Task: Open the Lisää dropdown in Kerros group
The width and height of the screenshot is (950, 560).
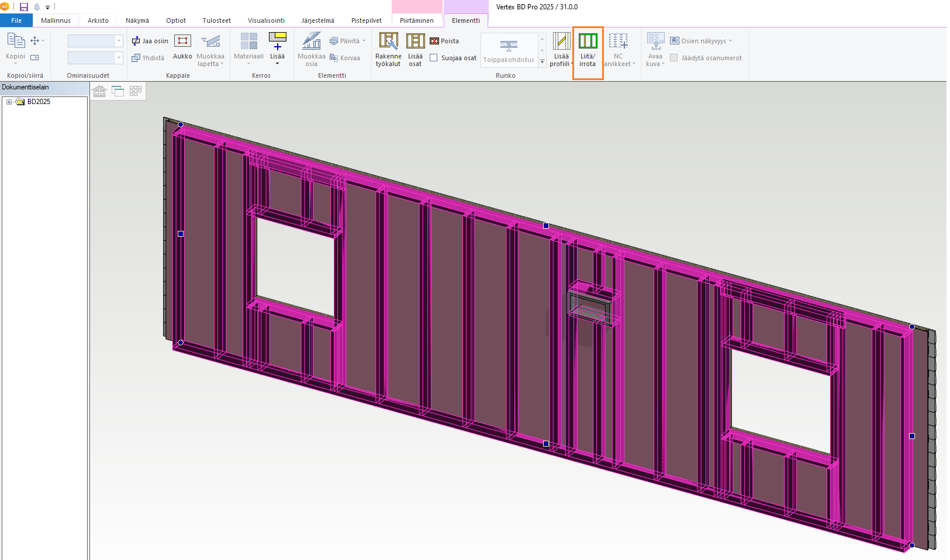Action: 277,63
